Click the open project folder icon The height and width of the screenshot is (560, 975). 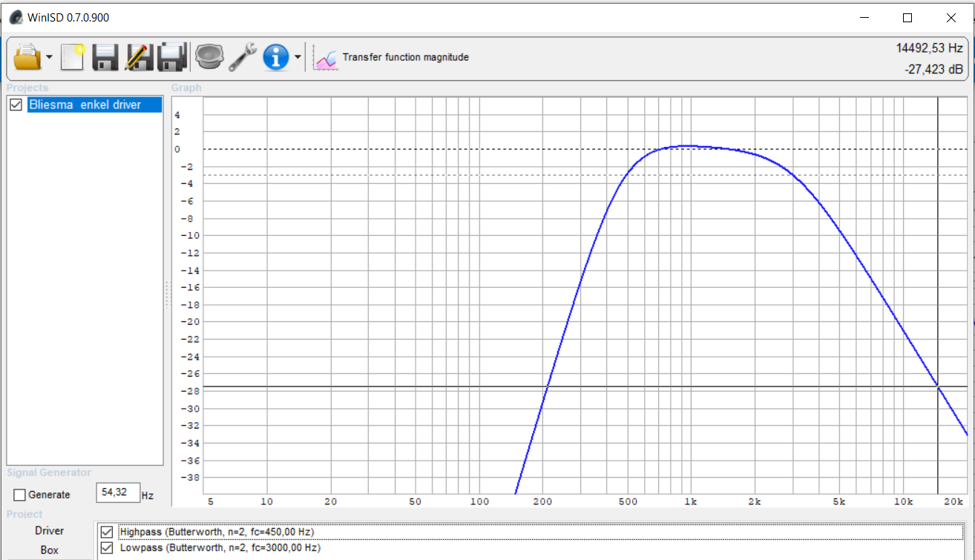pos(27,57)
